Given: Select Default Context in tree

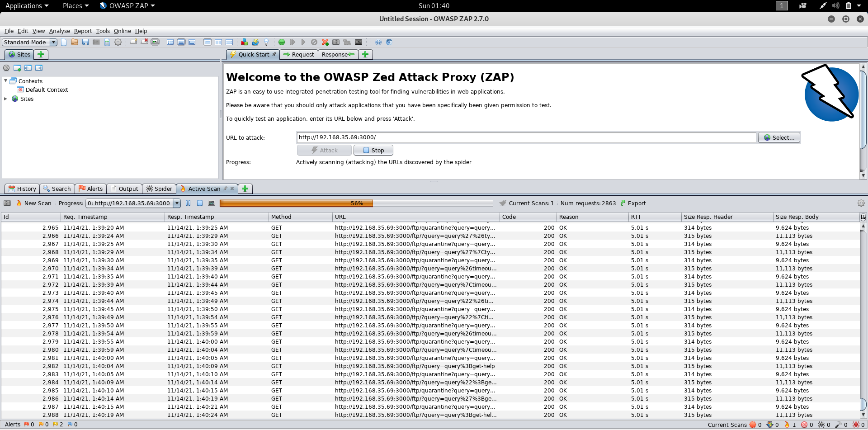Looking at the screenshot, I should click(x=47, y=90).
